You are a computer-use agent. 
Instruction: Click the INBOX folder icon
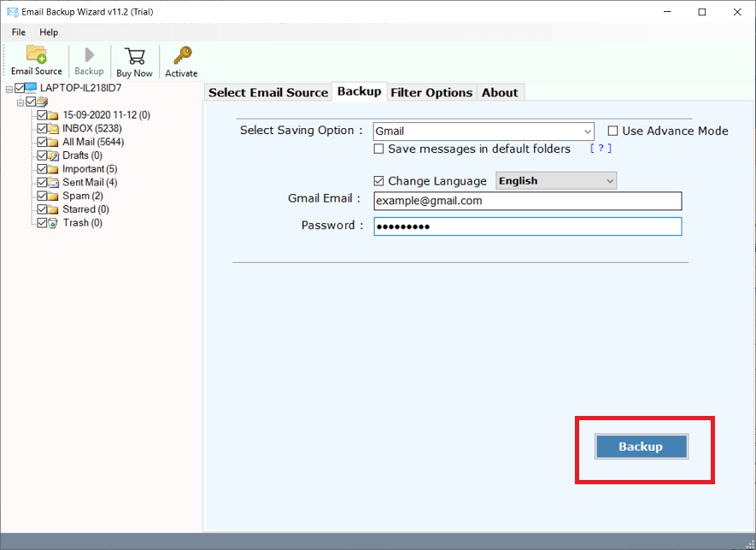[53, 129]
